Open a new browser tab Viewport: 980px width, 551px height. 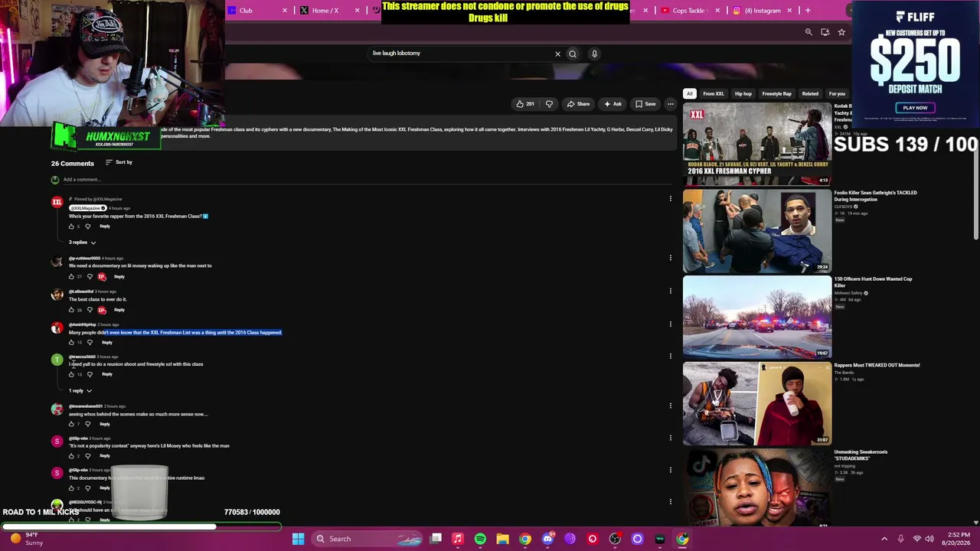807,11
